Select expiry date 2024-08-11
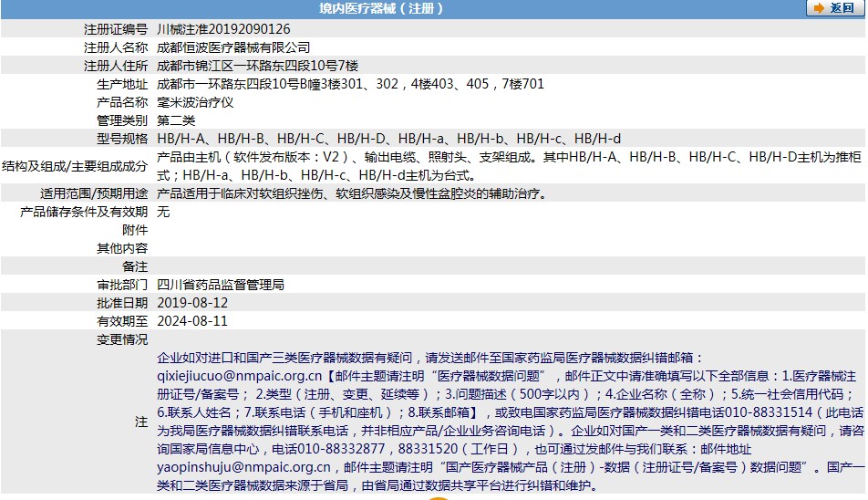Image resolution: width=868 pixels, height=500 pixels. 192,321
